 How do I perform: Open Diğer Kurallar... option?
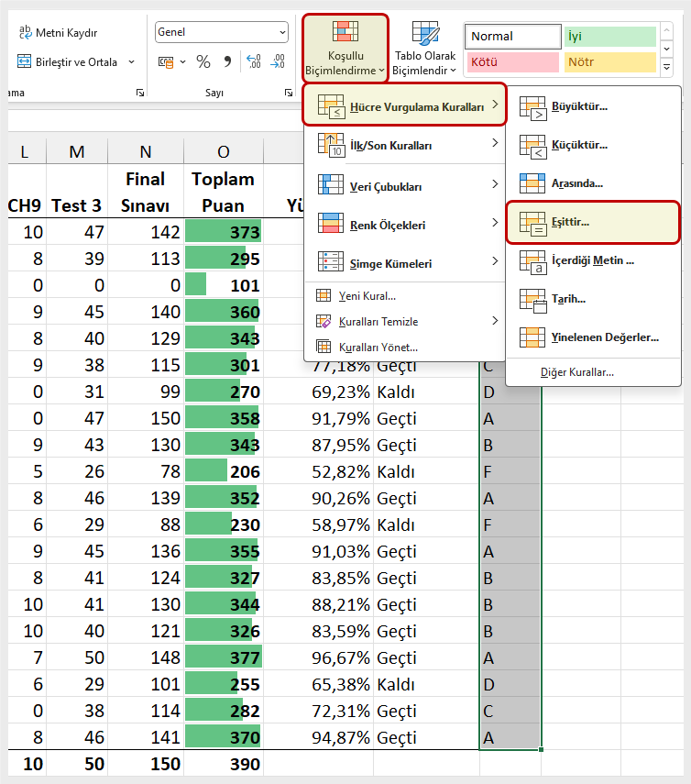pos(593,372)
